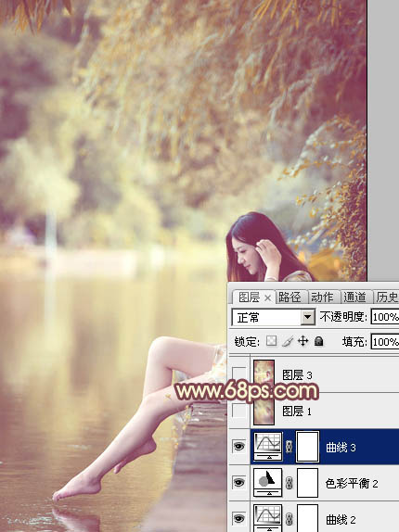Click the lock all padlock icon
The image size is (399, 532).
pyautogui.click(x=318, y=341)
